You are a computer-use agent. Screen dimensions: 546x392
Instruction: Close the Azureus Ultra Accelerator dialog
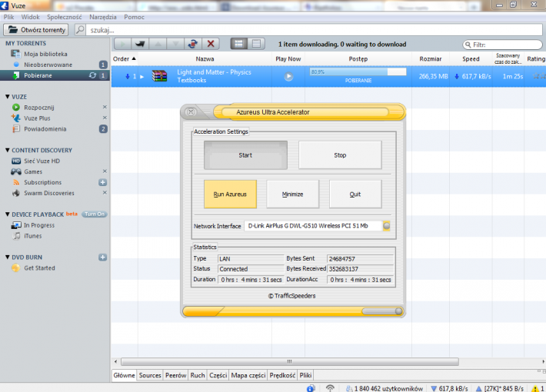click(x=191, y=111)
